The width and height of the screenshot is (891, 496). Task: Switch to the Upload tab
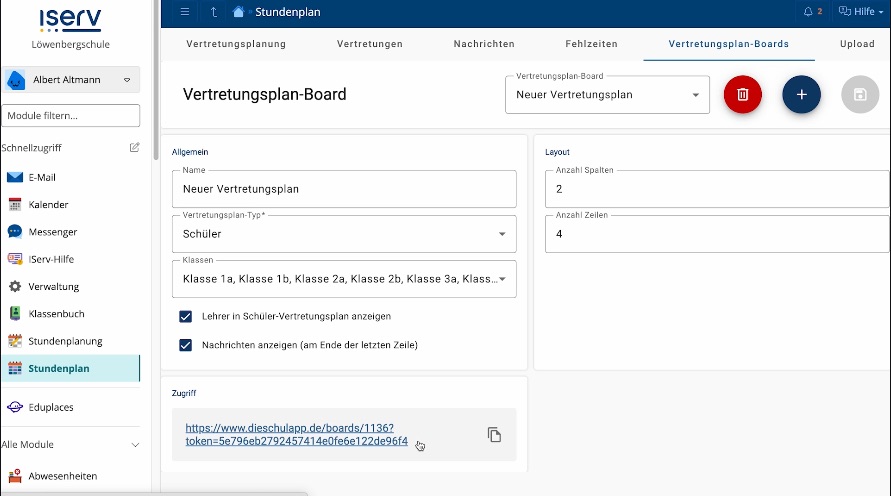(x=857, y=44)
